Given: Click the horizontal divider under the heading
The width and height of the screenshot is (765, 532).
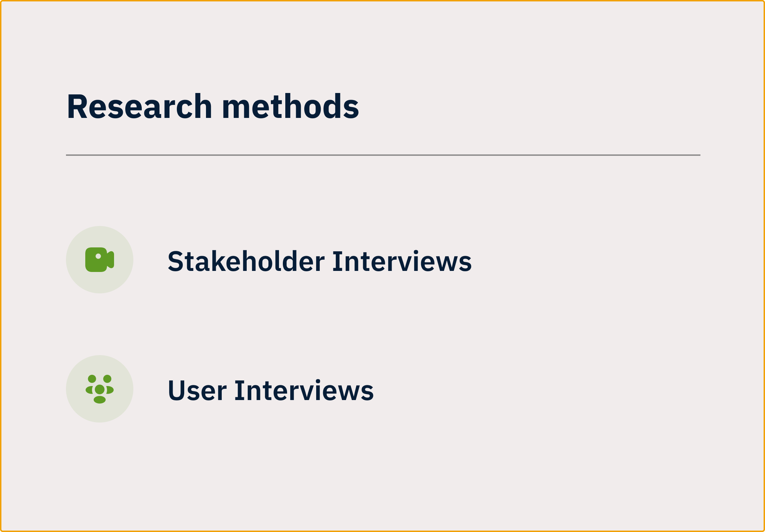Looking at the screenshot, I should click(x=383, y=155).
